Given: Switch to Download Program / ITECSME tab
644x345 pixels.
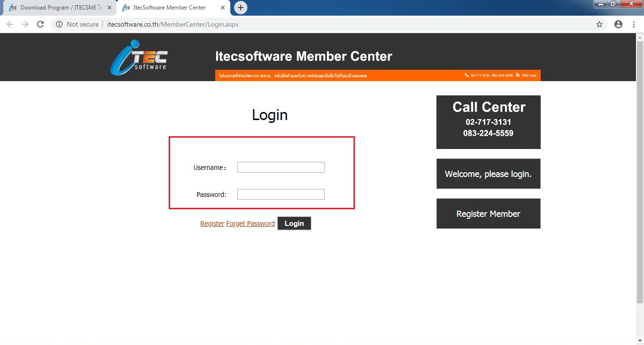Looking at the screenshot, I should pos(59,8).
